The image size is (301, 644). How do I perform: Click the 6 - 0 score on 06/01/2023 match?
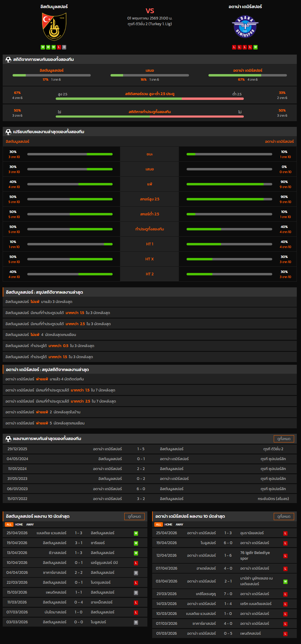click(141, 489)
